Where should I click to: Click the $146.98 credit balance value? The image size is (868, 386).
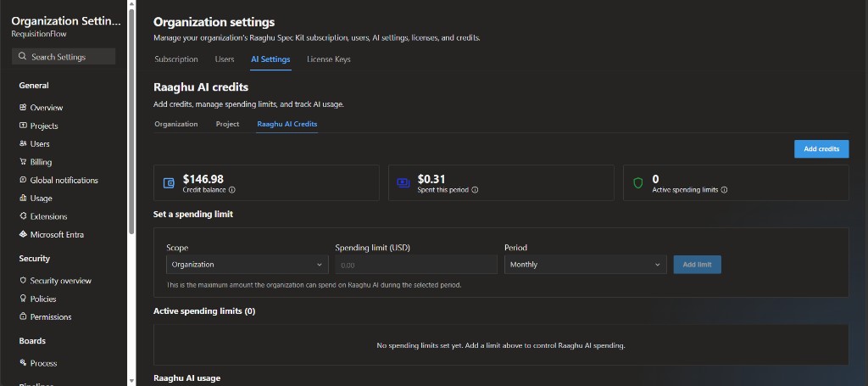click(203, 179)
